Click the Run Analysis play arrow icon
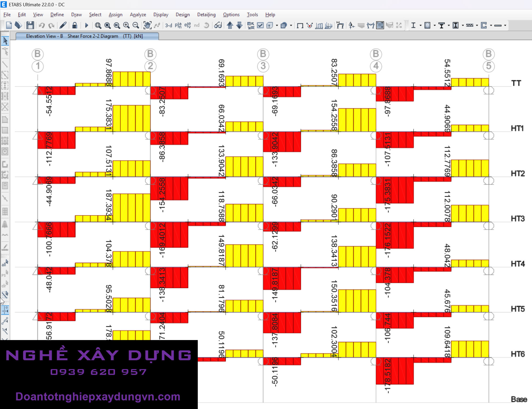 87,25
